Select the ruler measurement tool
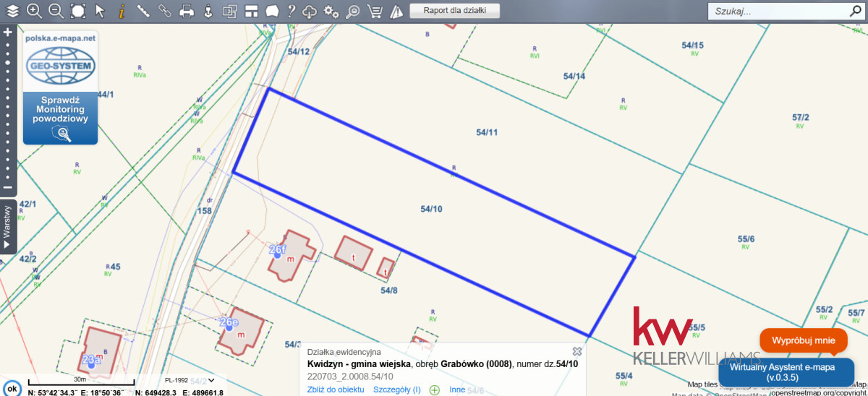Viewport: 868px width, 396px height. click(x=143, y=11)
